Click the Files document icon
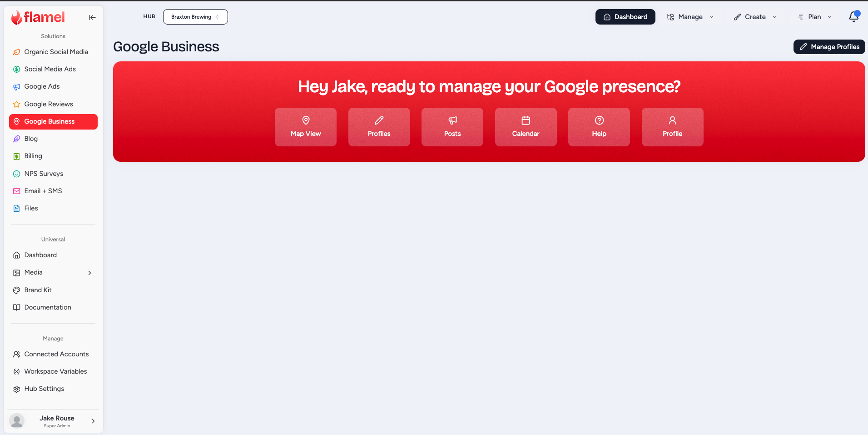Image resolution: width=868 pixels, height=435 pixels. pos(17,208)
